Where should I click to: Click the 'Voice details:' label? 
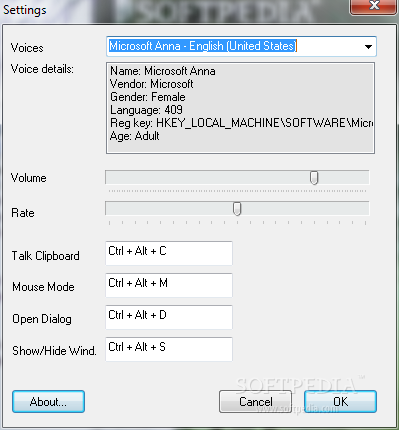[x=42, y=69]
